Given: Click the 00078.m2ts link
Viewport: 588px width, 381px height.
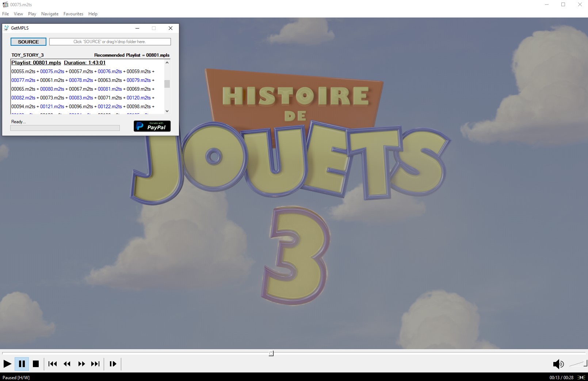Looking at the screenshot, I should (81, 80).
